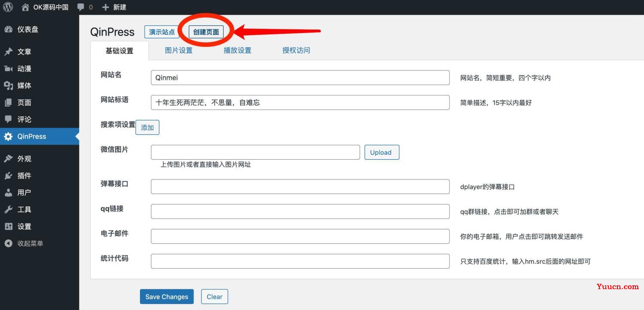Switch to 基础设置 tab
Viewport: 644px width, 310px height.
119,51
